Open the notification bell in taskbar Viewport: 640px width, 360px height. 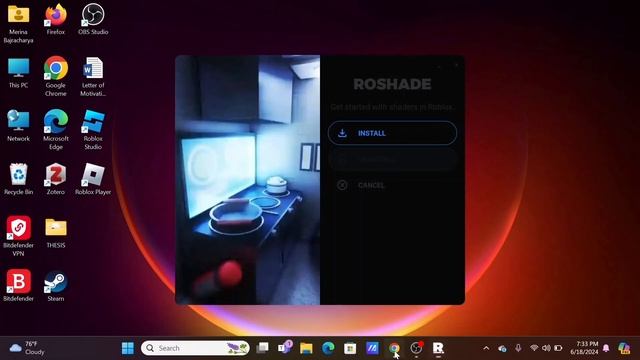tap(606, 348)
